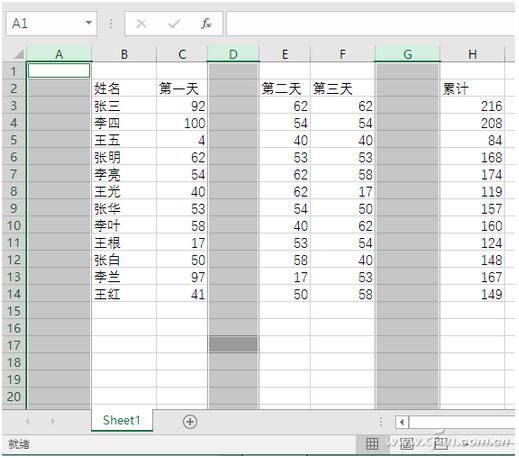The height and width of the screenshot is (458, 519).
Task: Select column E header
Action: point(285,54)
